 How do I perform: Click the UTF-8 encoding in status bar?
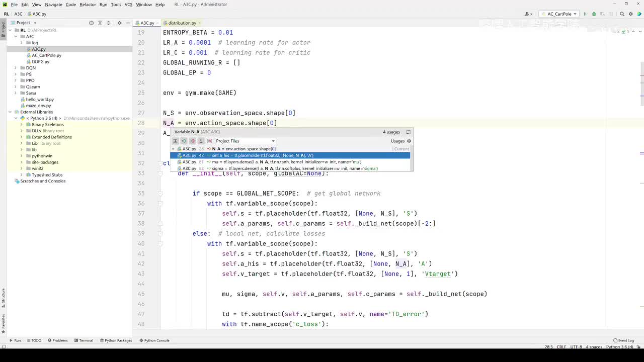pos(577,347)
